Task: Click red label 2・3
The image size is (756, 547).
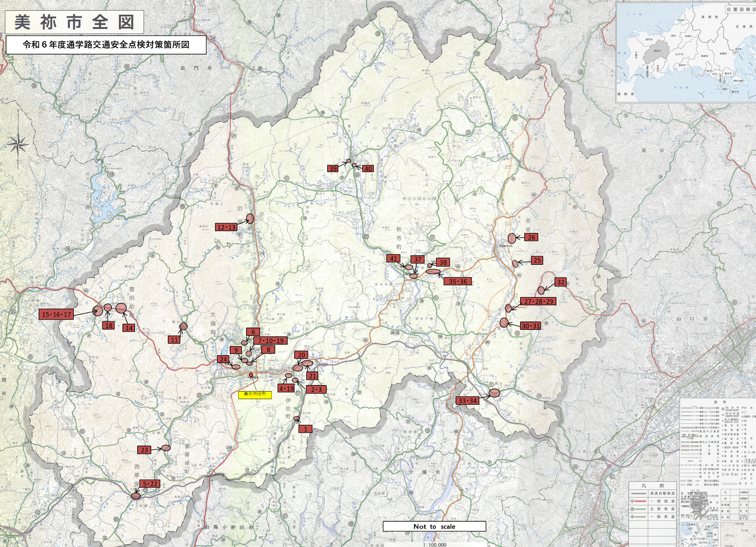Action: 316,389
